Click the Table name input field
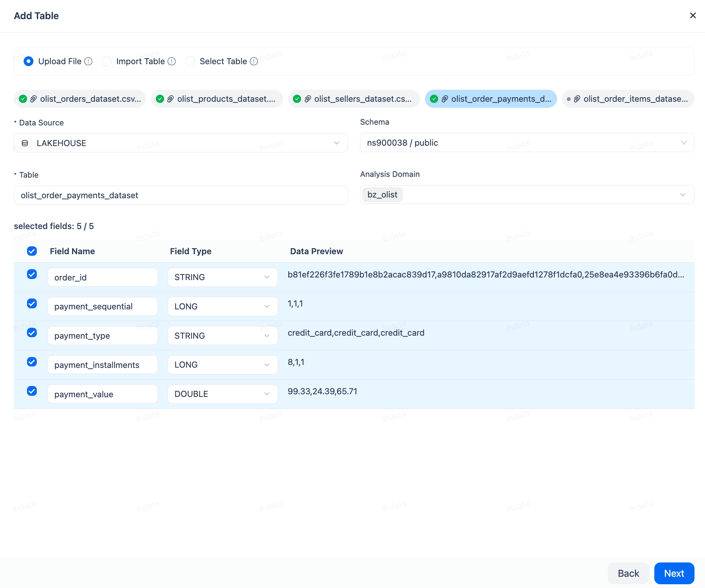 click(181, 195)
